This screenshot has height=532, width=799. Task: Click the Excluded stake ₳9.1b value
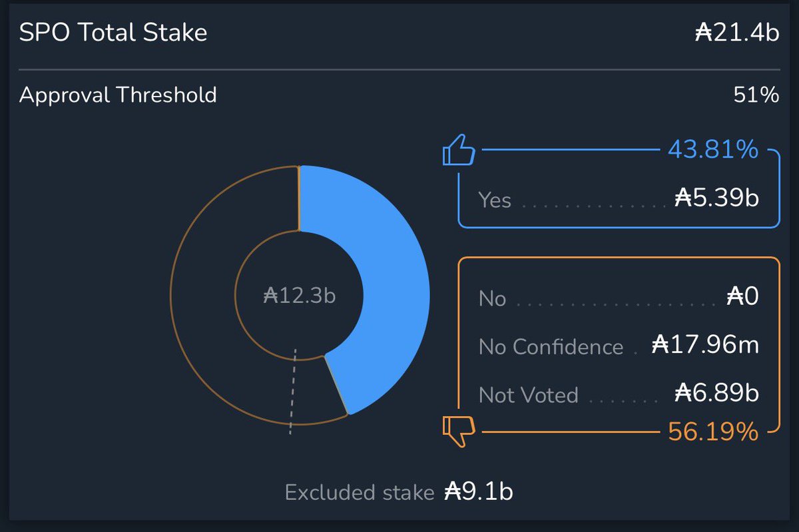[478, 492]
